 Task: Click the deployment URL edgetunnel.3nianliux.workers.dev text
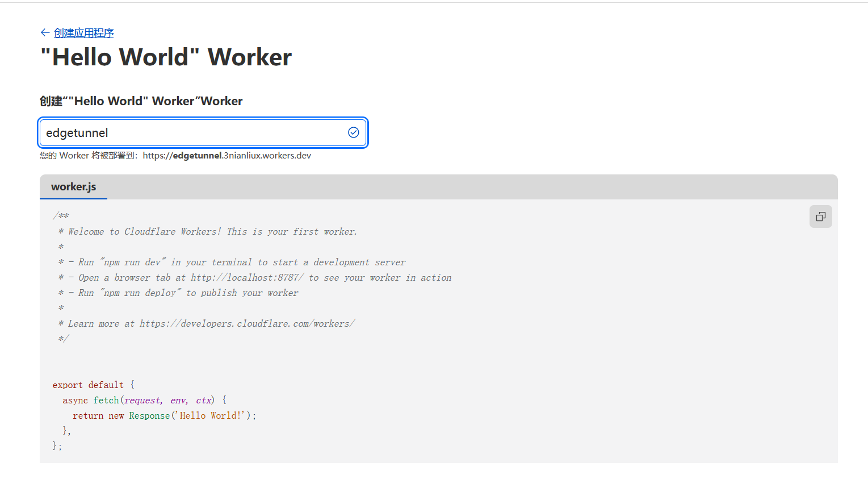click(x=227, y=156)
